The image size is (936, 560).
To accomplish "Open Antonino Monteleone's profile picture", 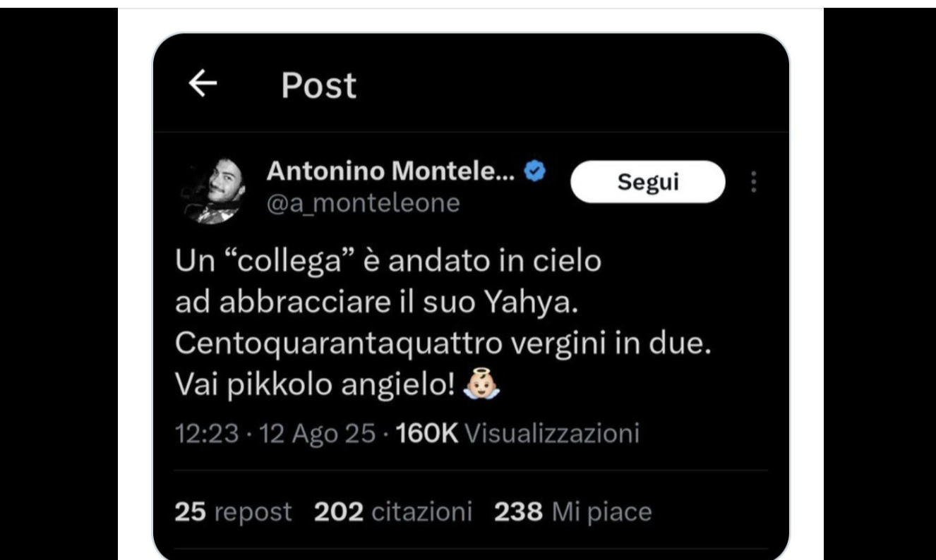I will pos(213,190).
